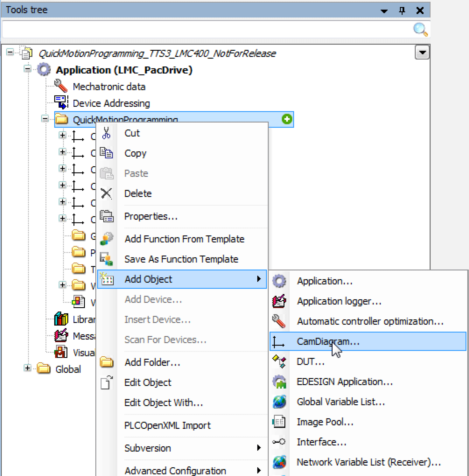Open the dropdown button at the tree's top right
Screen dimensions: 469x476
coord(422,52)
